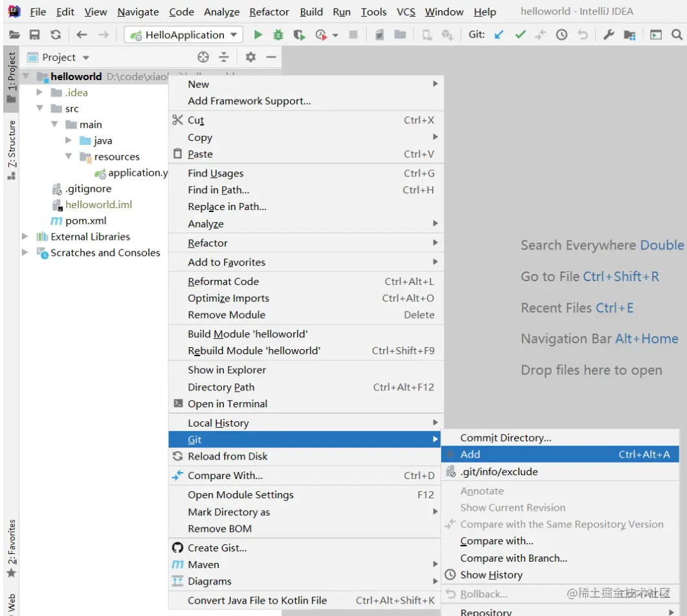Screen dimensions: 687x616
Task: Select Reformat Code context entry
Action: point(306,282)
